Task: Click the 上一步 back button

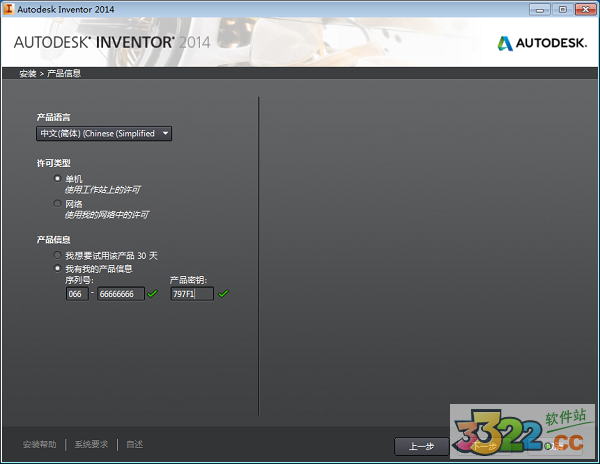Action: point(421,446)
